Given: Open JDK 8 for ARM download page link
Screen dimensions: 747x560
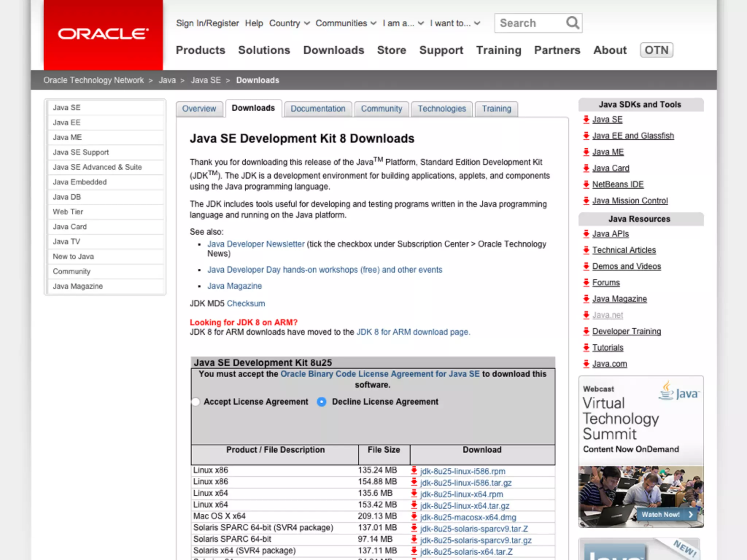Looking at the screenshot, I should click(x=413, y=332).
